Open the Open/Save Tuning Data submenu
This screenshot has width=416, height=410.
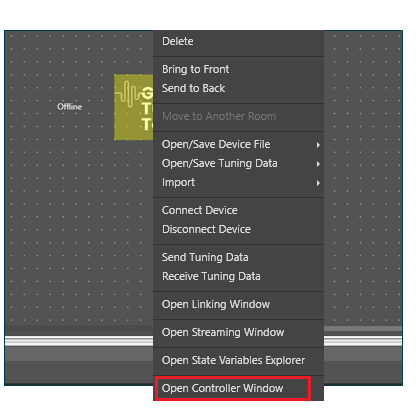click(x=238, y=163)
